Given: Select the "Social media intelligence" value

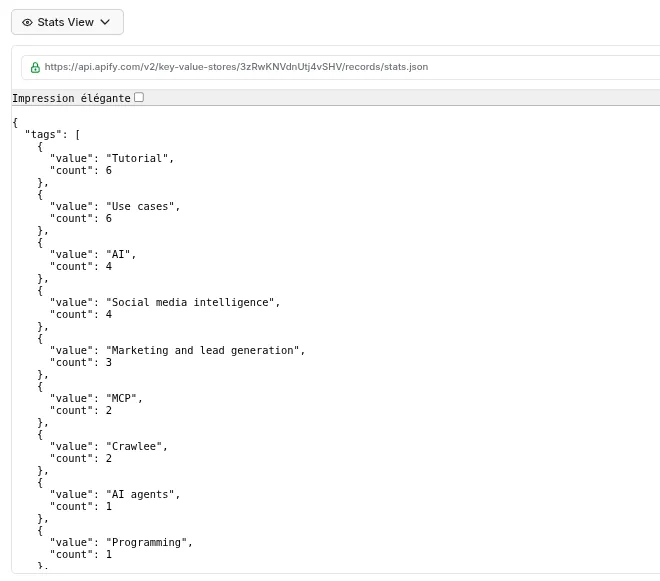Looking at the screenshot, I should 190,302.
